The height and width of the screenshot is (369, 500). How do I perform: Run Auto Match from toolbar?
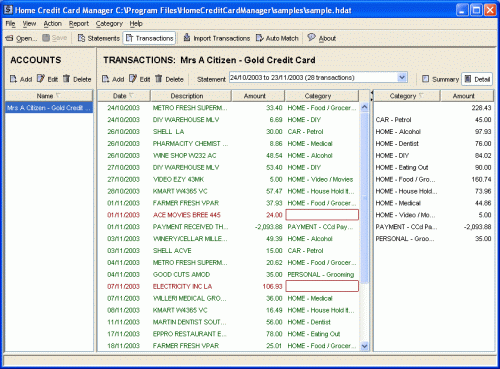point(277,38)
